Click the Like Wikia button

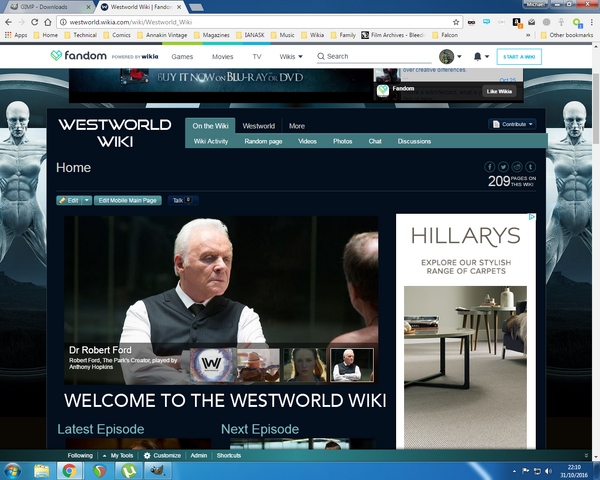[x=499, y=91]
